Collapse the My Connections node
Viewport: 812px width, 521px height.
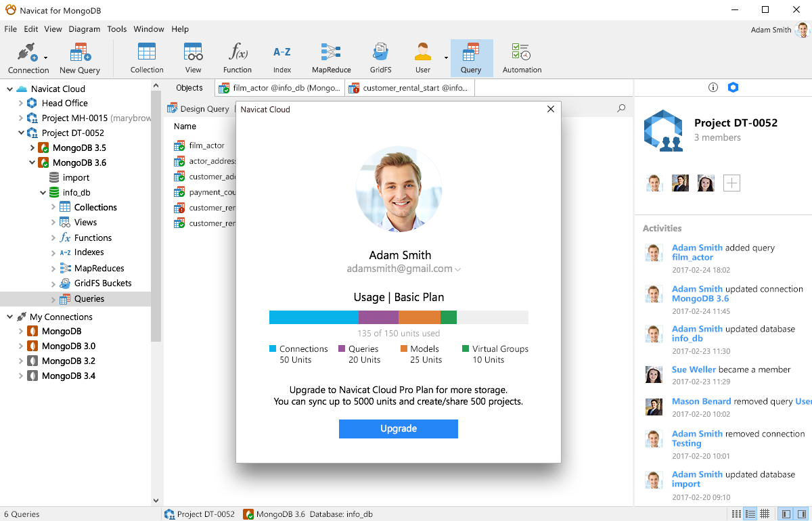pos(9,317)
